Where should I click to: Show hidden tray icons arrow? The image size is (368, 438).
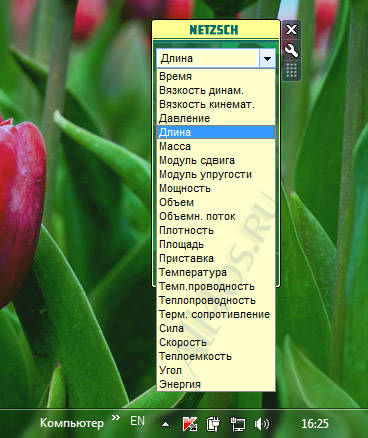coord(165,425)
